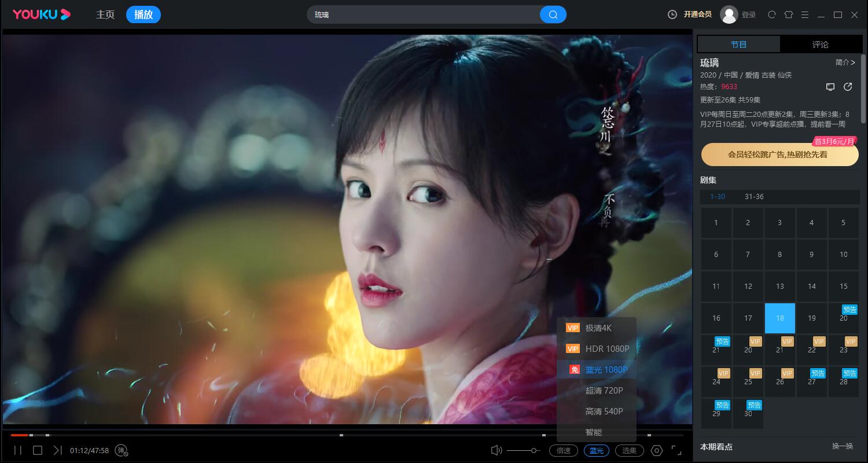868x463 pixels.
Task: Open episode 20 with VIP badge
Action: (748, 350)
